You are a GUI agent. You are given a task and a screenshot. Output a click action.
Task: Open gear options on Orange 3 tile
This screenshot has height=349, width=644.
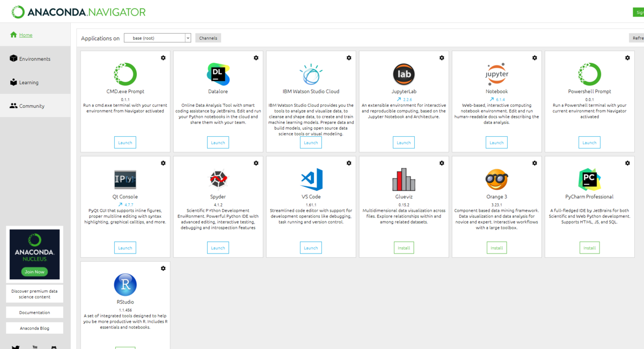[x=535, y=163]
